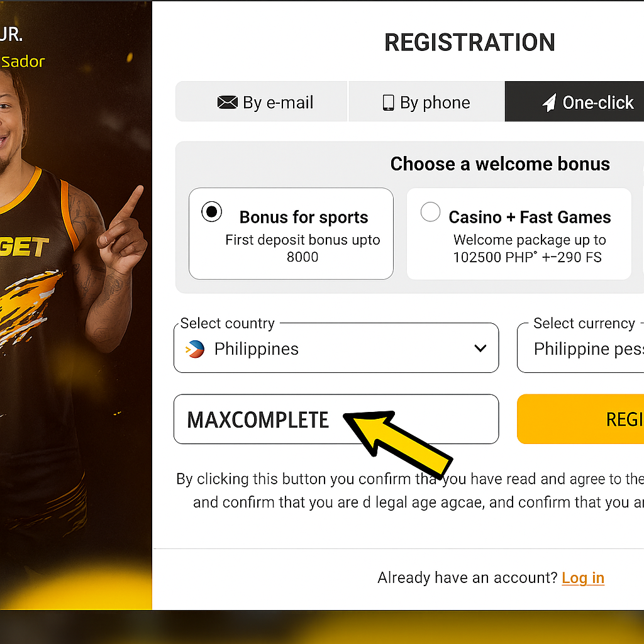Image resolution: width=644 pixels, height=644 pixels.
Task: Click the REGISTRATION heading
Action: click(x=469, y=43)
